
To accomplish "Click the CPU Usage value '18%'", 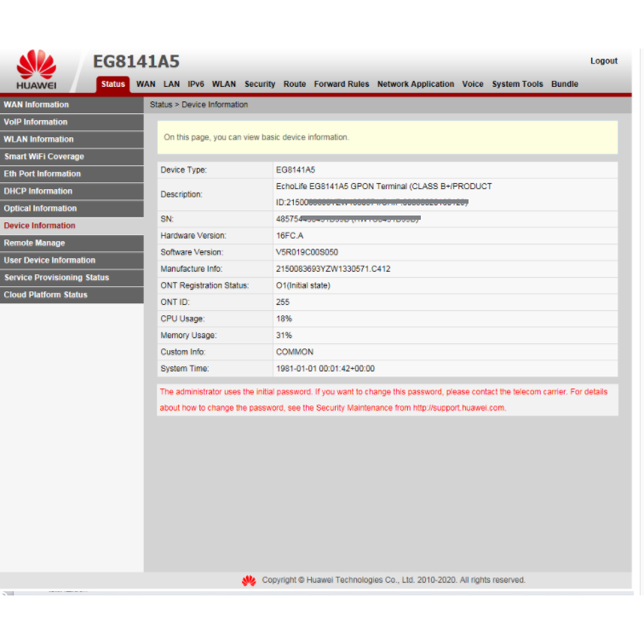I will pos(284,319).
